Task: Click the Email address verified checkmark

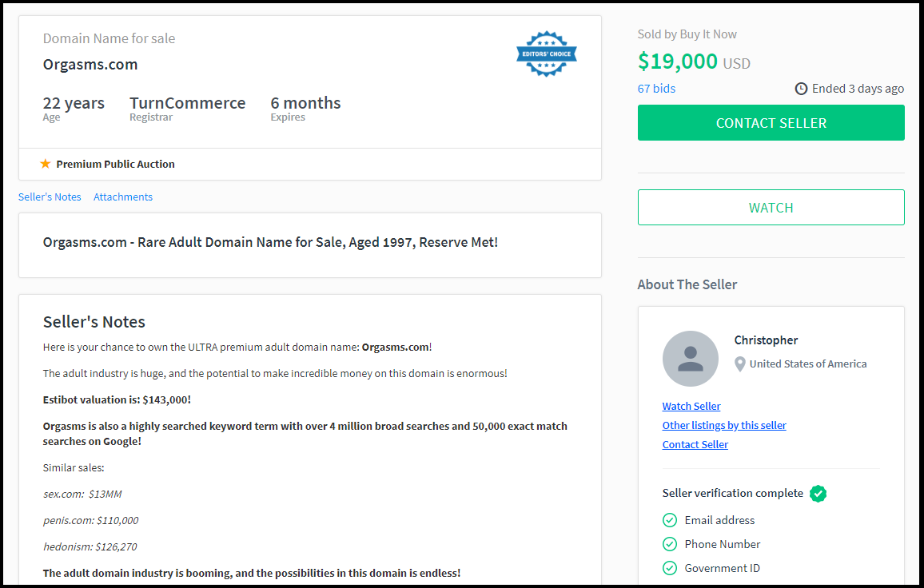Action: tap(670, 520)
